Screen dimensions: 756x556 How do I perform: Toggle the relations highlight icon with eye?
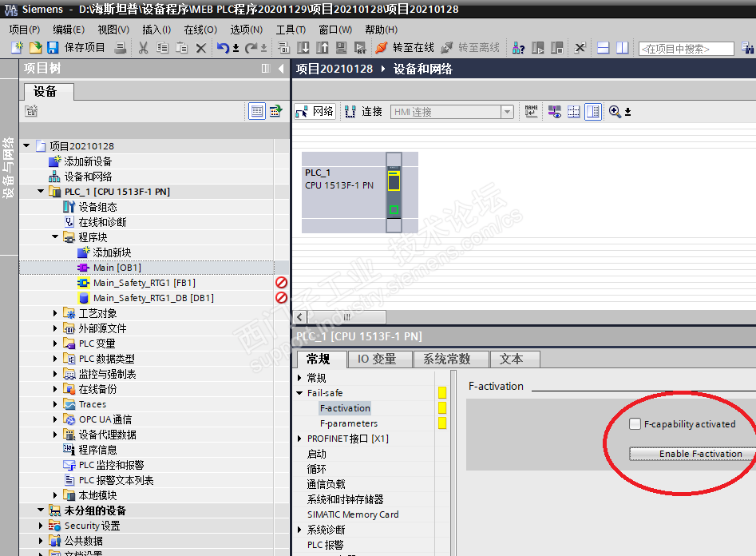pos(555,112)
